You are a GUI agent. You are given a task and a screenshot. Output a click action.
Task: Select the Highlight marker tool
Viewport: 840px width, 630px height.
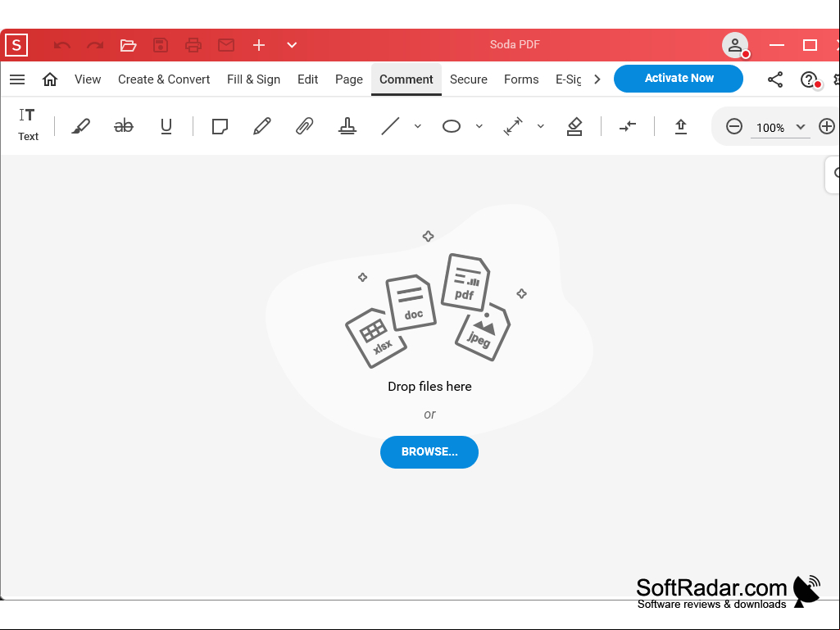click(x=81, y=126)
